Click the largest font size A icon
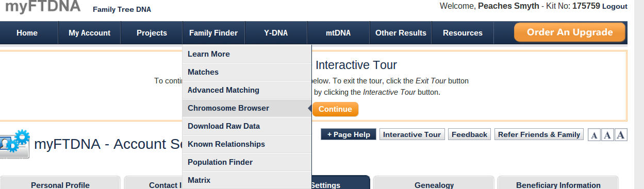The height and width of the screenshot is (189, 644). (621, 135)
